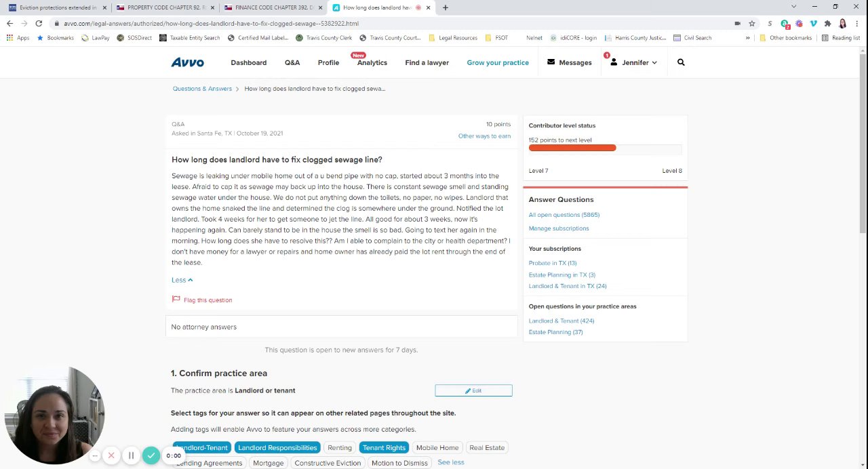Collapse the question text with Less
868x469 pixels.
182,280
